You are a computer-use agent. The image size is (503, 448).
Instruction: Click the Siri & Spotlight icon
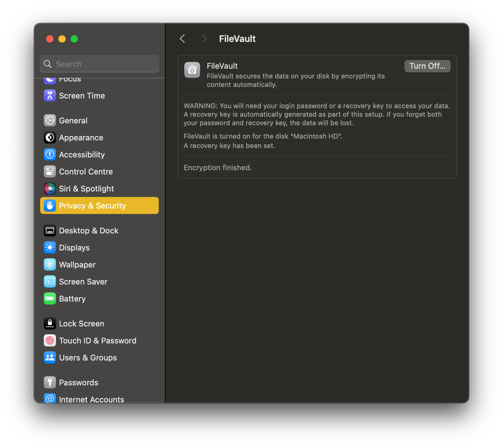(50, 189)
